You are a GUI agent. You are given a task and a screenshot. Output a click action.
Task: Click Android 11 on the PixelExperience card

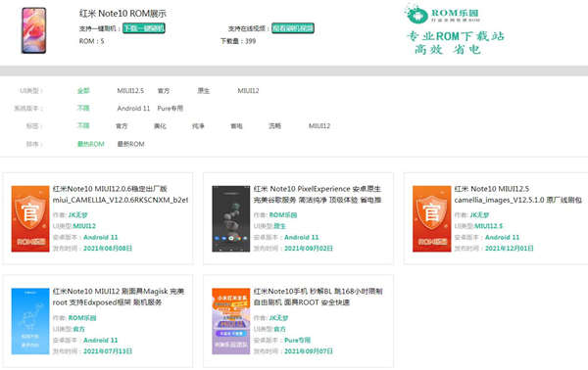[302, 237]
